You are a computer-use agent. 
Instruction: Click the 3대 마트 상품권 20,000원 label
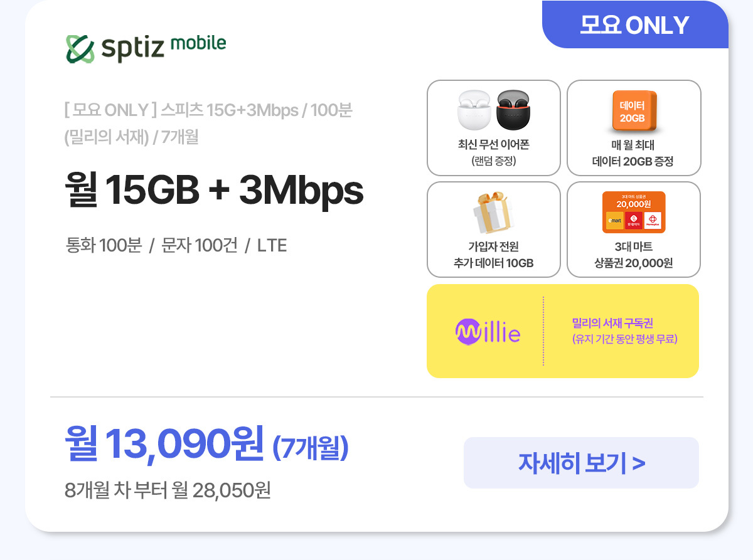click(633, 255)
